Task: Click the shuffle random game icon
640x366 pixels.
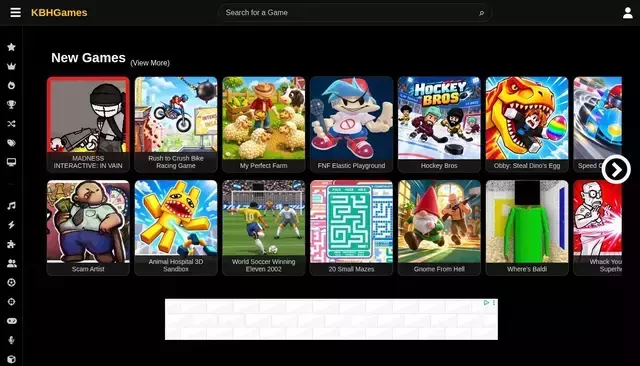Action: coord(11,124)
